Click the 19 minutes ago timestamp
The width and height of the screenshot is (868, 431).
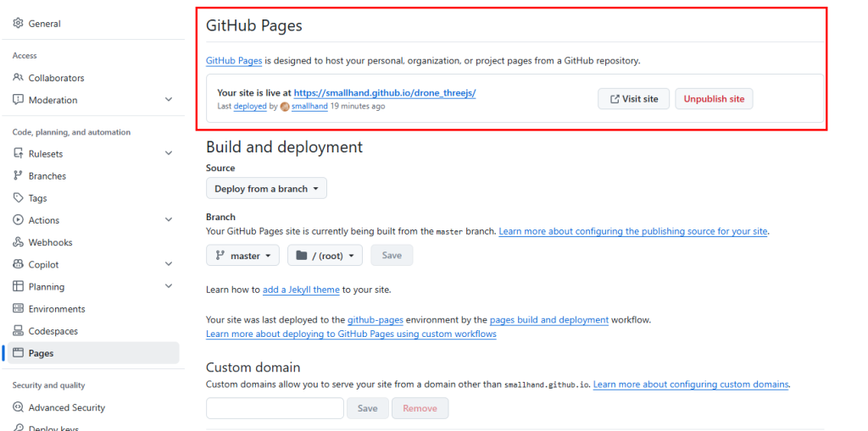point(358,106)
